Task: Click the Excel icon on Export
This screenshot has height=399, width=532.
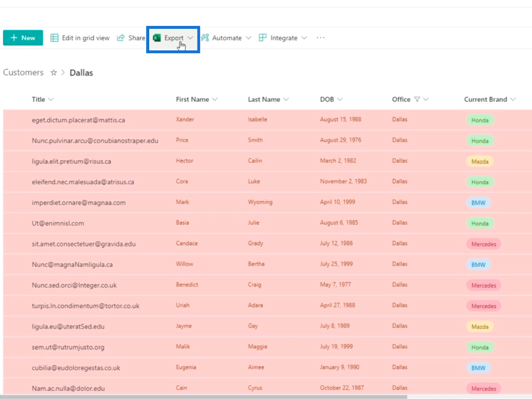Action: [x=157, y=38]
